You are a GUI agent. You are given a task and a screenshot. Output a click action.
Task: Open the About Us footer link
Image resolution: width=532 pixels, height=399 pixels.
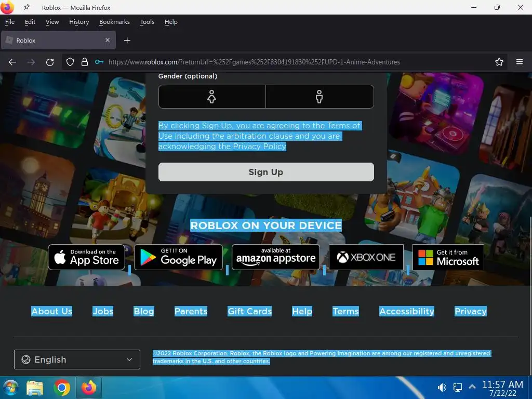tap(52, 311)
